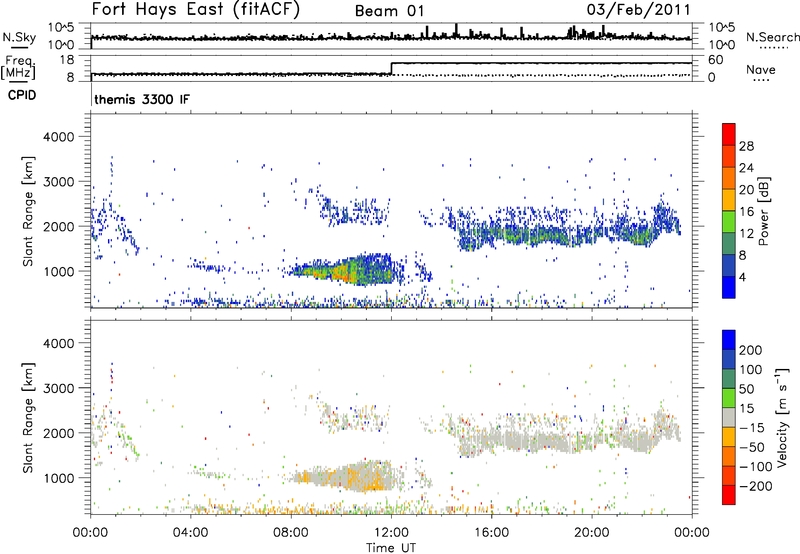Click the gray segment of velocity colorbar
This screenshot has width=800, height=554.
pyautogui.click(x=729, y=417)
